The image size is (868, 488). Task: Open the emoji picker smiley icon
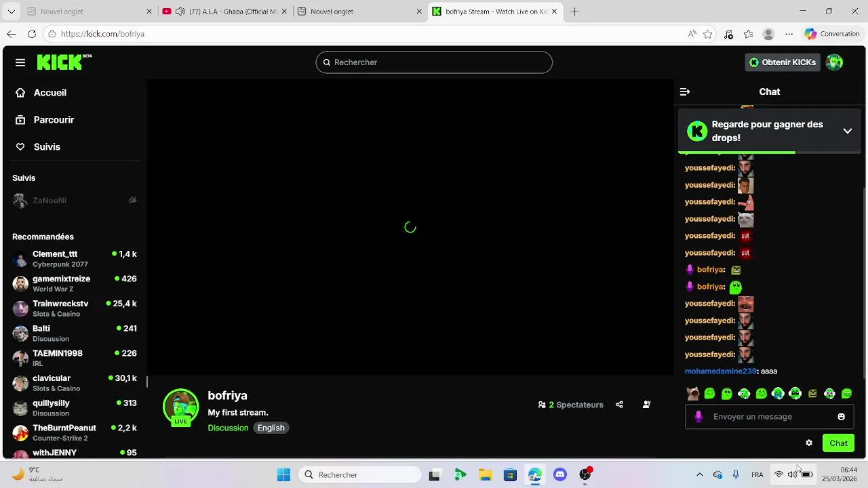point(842,417)
